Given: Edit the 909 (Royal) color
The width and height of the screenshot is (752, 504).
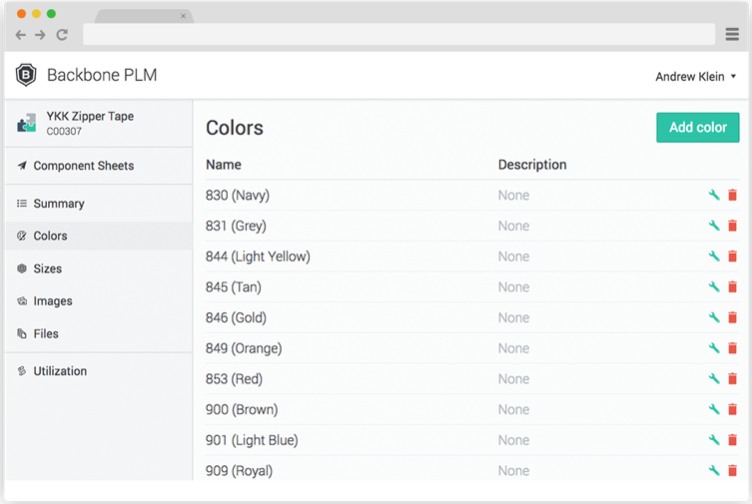Looking at the screenshot, I should (714, 470).
